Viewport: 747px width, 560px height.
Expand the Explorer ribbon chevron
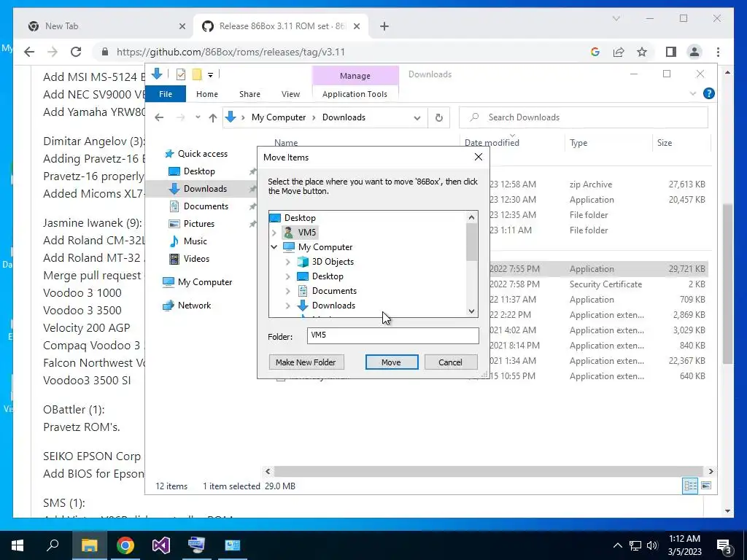click(x=693, y=94)
